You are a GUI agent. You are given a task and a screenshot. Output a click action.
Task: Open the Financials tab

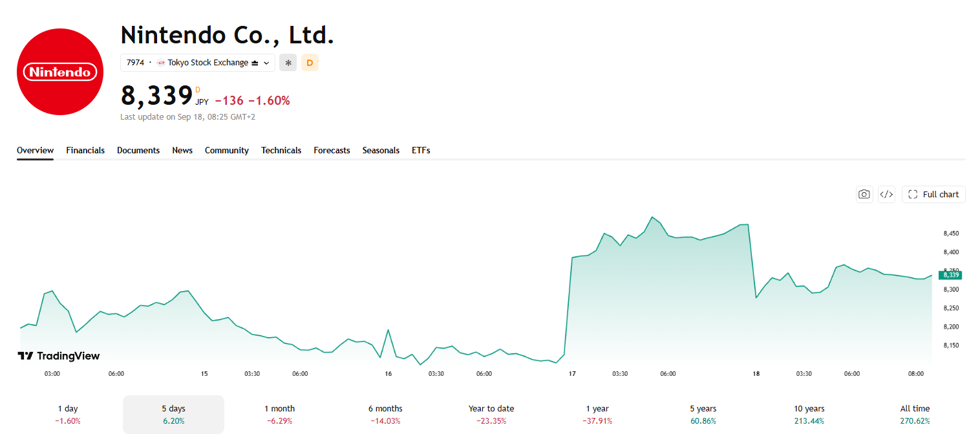(x=85, y=150)
